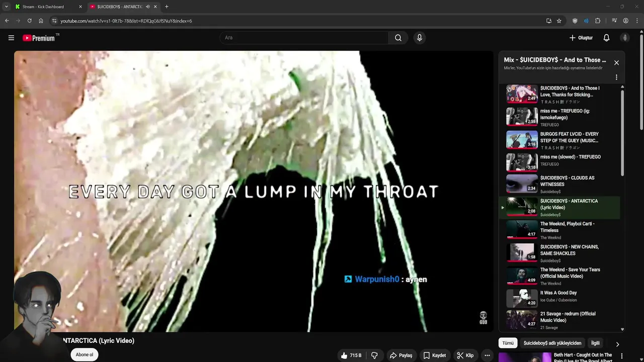Click the G59 channel watermark in video
Screen dimensions: 644x362
coord(483,318)
